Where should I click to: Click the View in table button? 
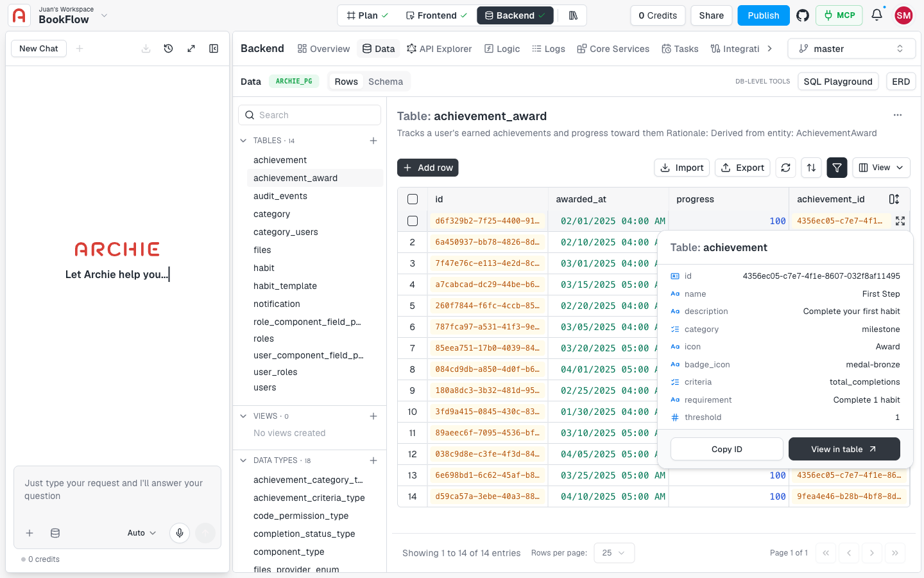pos(844,449)
